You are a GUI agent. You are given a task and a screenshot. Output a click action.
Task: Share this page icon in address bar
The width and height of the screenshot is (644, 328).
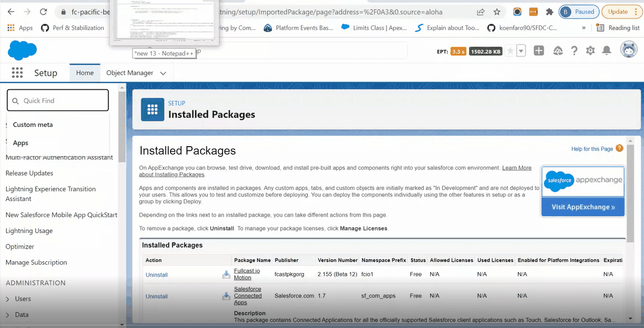click(x=480, y=12)
